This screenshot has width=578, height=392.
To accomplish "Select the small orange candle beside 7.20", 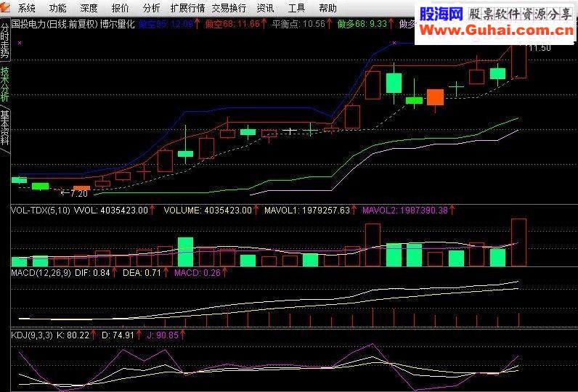I will click(81, 188).
